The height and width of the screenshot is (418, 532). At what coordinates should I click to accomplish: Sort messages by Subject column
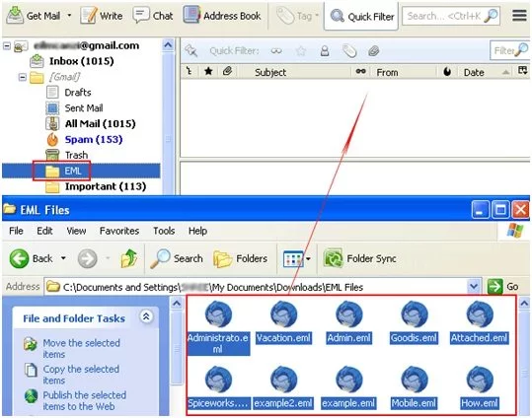[270, 72]
